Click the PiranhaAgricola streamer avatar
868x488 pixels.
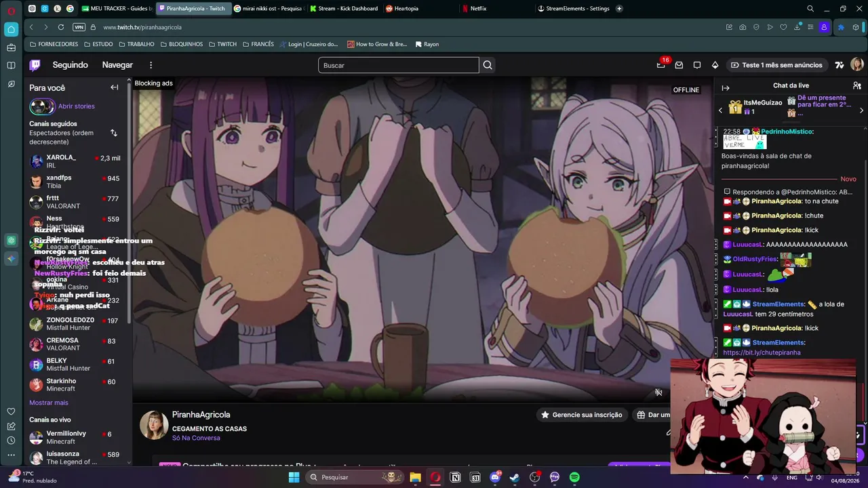pyautogui.click(x=154, y=425)
